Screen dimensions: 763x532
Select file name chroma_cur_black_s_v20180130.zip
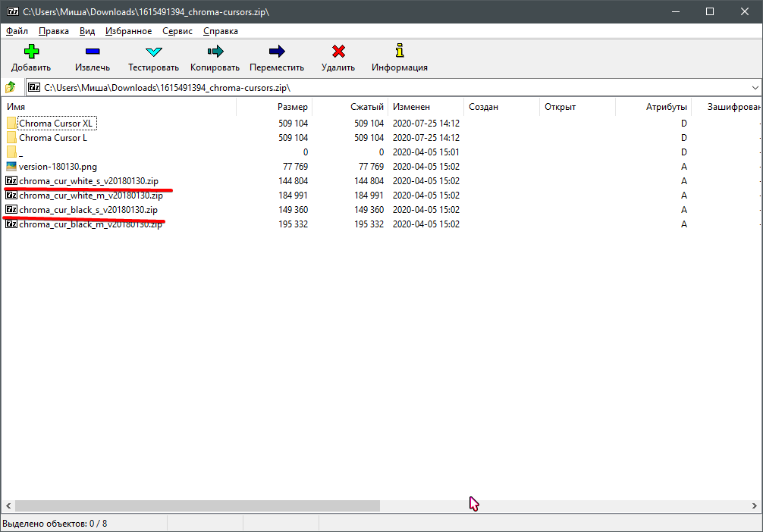click(88, 210)
